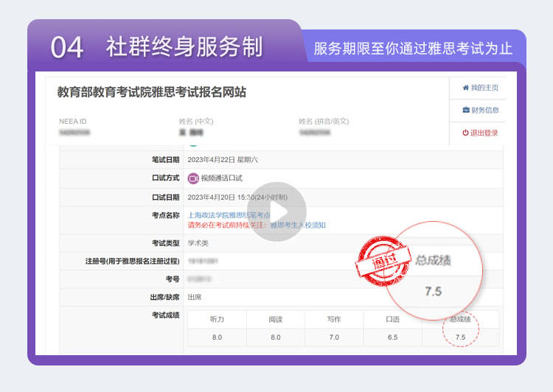
Task: Click the 考点名称 row label
Action: pyautogui.click(x=165, y=215)
